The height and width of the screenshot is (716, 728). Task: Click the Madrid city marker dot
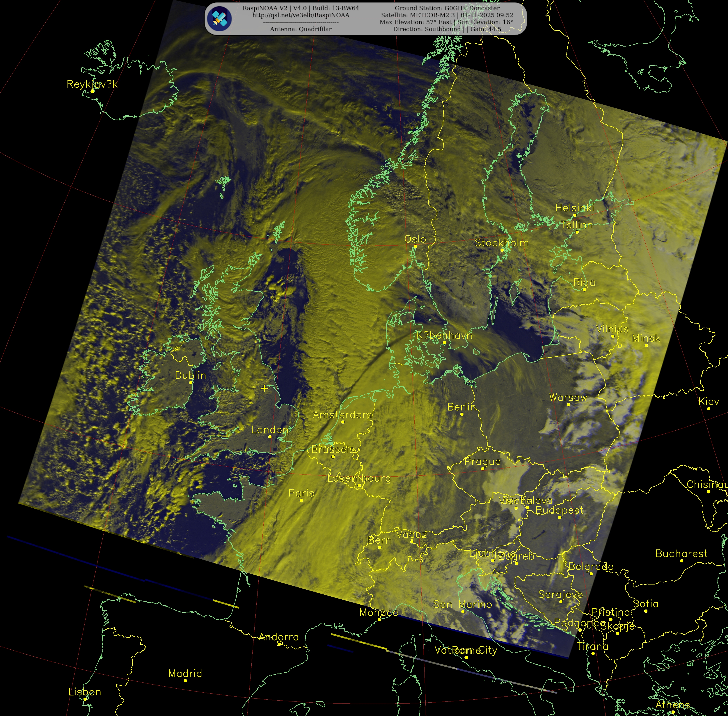tap(185, 681)
